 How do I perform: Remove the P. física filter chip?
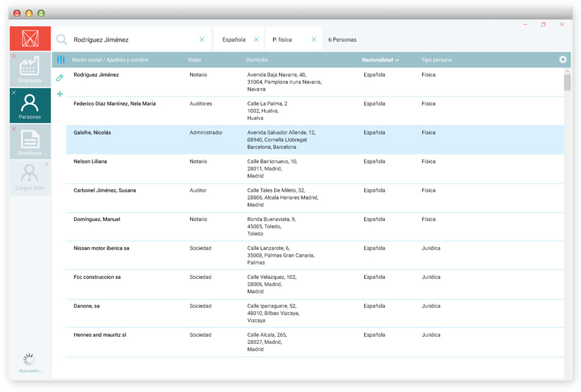314,40
